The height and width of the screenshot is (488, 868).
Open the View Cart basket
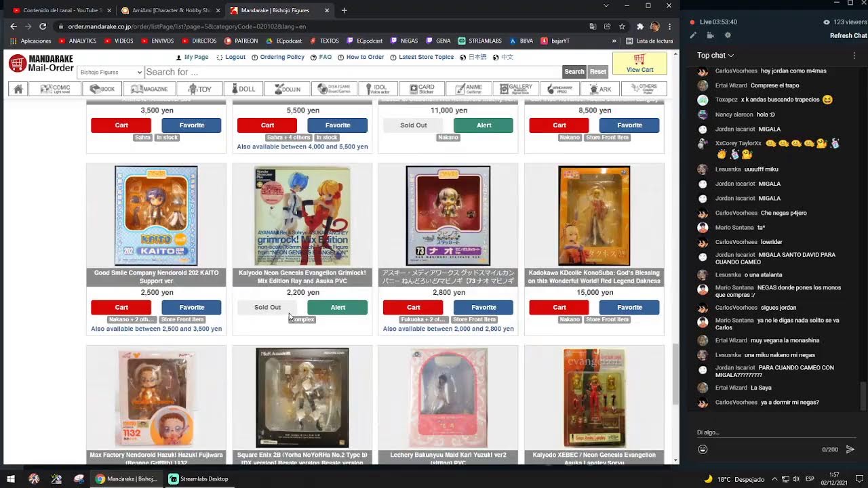(639, 63)
